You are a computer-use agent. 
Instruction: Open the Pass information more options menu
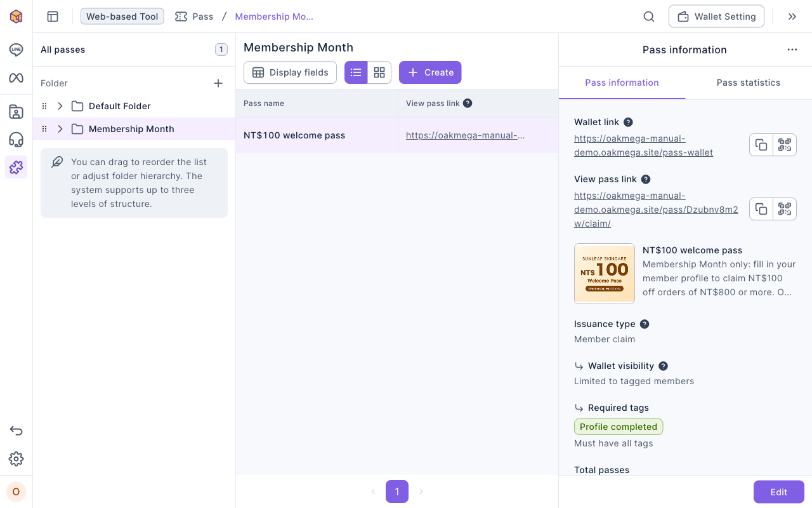pyautogui.click(x=792, y=50)
